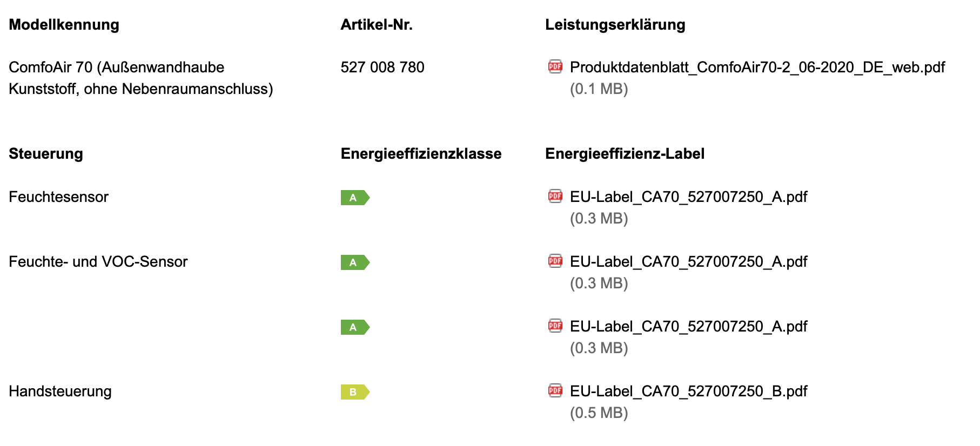The height and width of the screenshot is (446, 980).
Task: Click the Modellkennung column heading
Action: click(64, 25)
